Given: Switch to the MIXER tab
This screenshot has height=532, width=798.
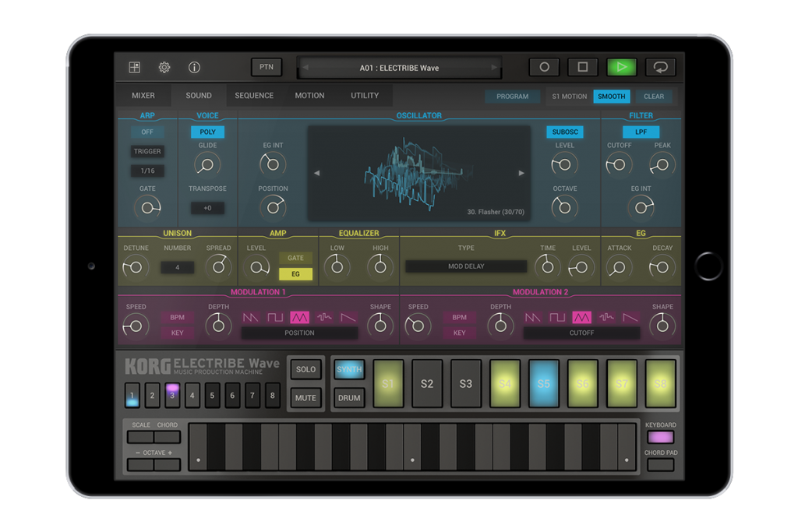Looking at the screenshot, I should click(x=143, y=96).
